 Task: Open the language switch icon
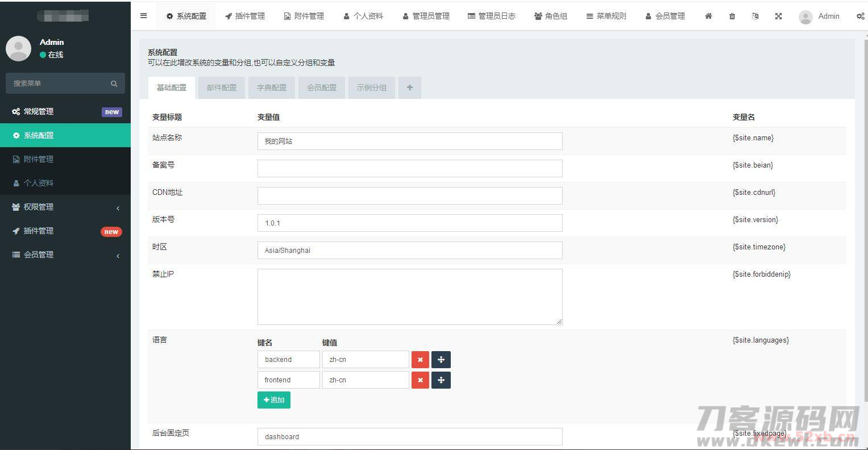tap(755, 16)
